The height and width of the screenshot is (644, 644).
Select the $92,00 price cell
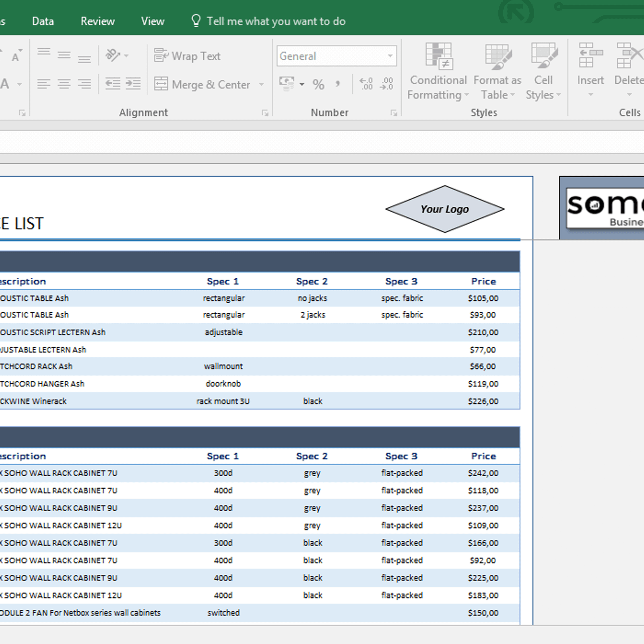tap(483, 560)
